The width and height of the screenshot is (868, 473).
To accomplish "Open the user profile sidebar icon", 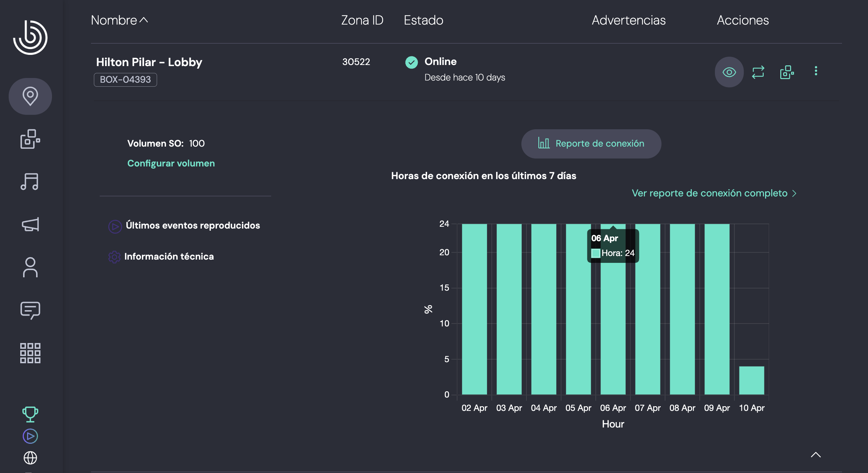I will [x=30, y=267].
